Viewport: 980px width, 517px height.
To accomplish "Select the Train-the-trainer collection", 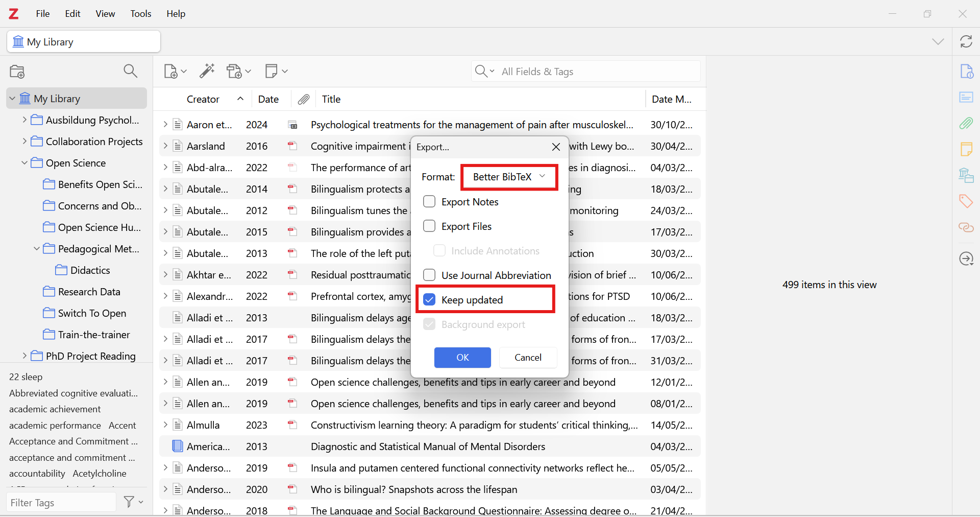I will click(94, 335).
